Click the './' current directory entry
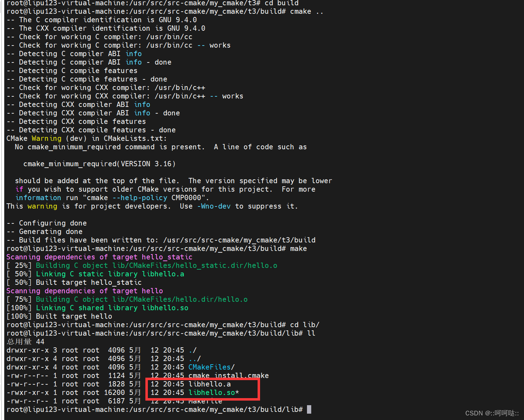524x420 pixels. pyautogui.click(x=193, y=350)
